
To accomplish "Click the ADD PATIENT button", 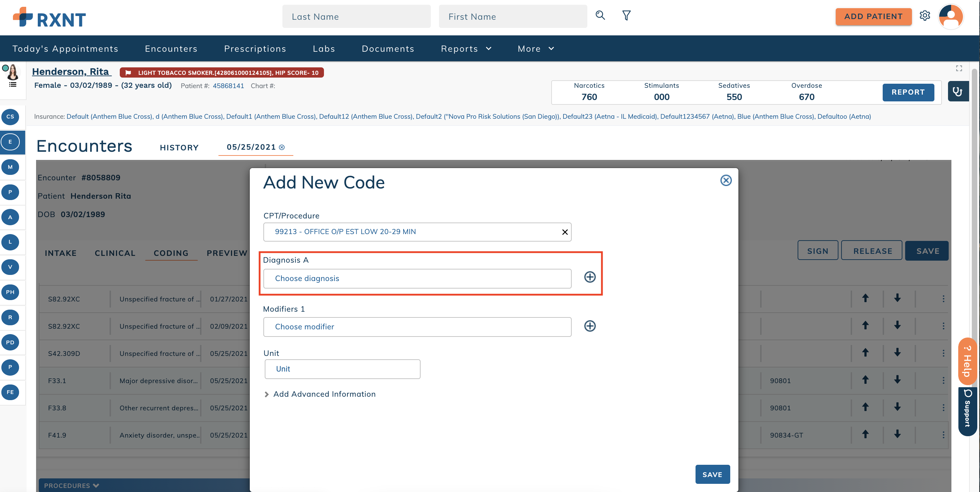I will coord(873,16).
